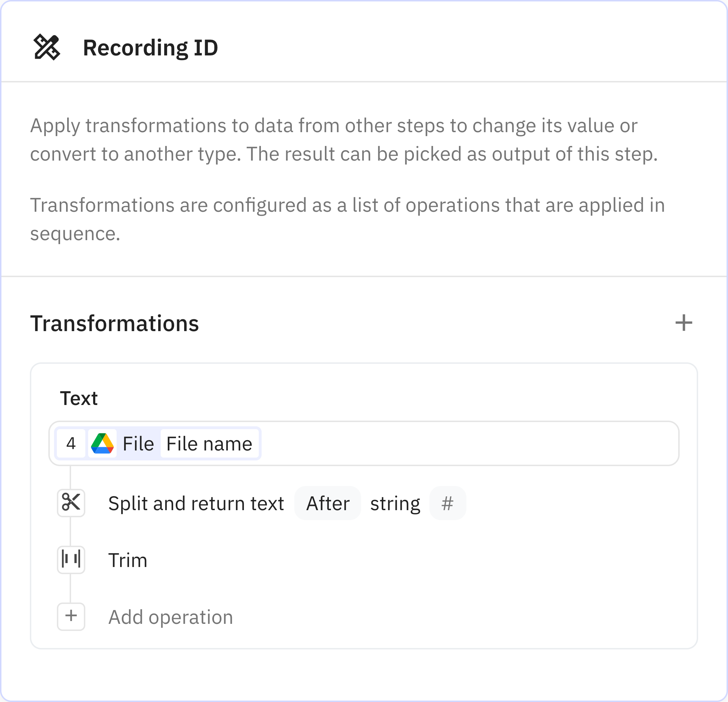Screen dimensions: 728x702
Task: Click the File label in the data token
Action: point(138,443)
